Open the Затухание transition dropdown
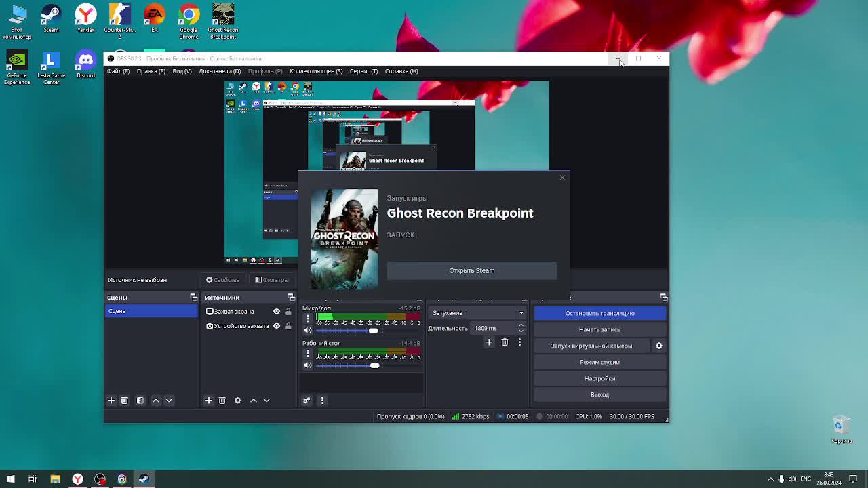This screenshot has width=868, height=488. pyautogui.click(x=477, y=313)
